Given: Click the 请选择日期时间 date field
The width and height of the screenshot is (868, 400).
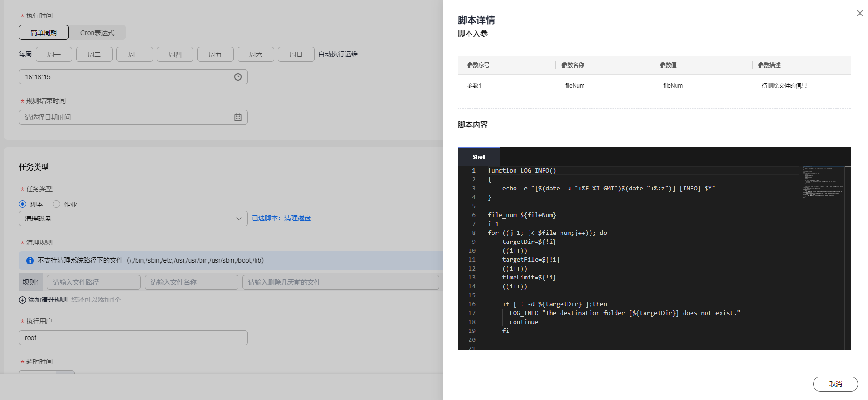Looking at the screenshot, I should [x=133, y=117].
